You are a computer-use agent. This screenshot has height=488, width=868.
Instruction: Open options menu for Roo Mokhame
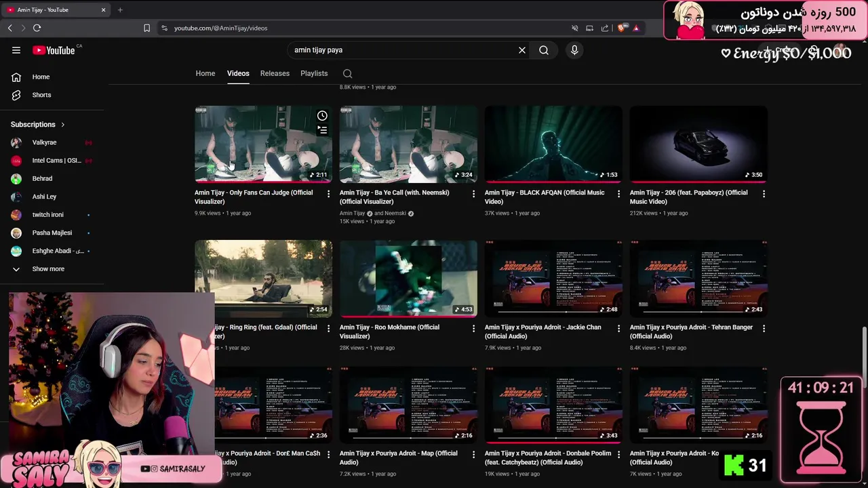point(473,329)
